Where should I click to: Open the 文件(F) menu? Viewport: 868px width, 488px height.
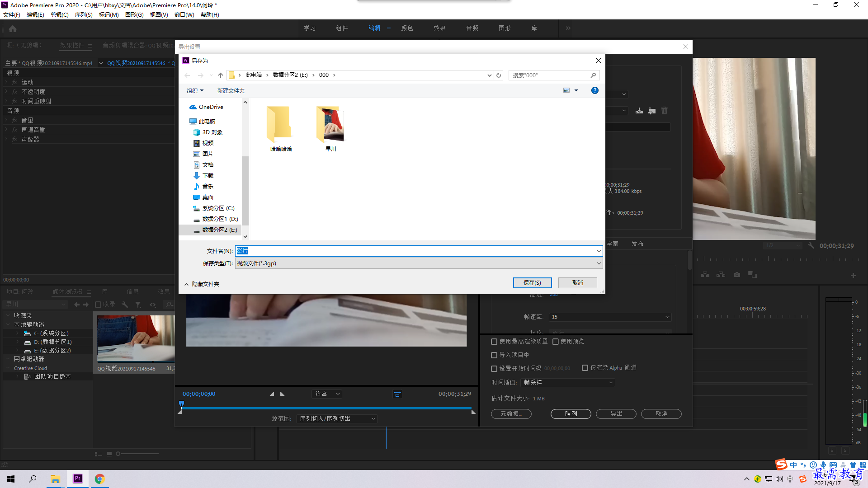(12, 15)
